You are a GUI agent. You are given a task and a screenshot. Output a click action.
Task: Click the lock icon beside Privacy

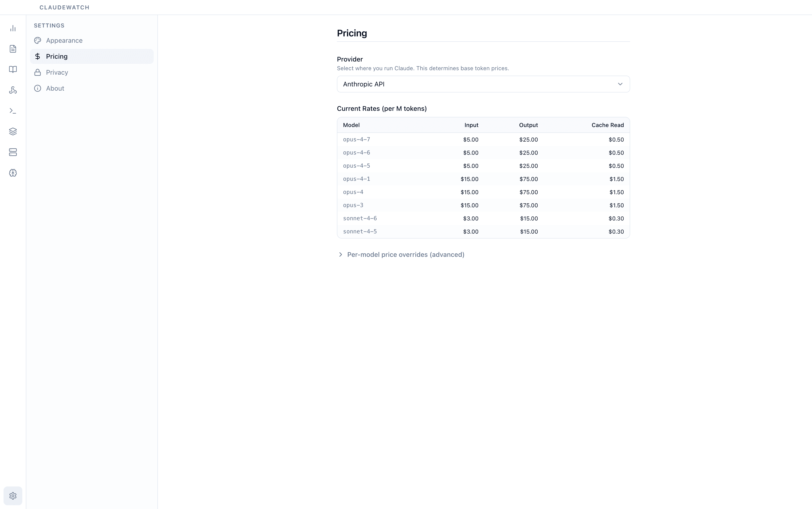tap(38, 72)
